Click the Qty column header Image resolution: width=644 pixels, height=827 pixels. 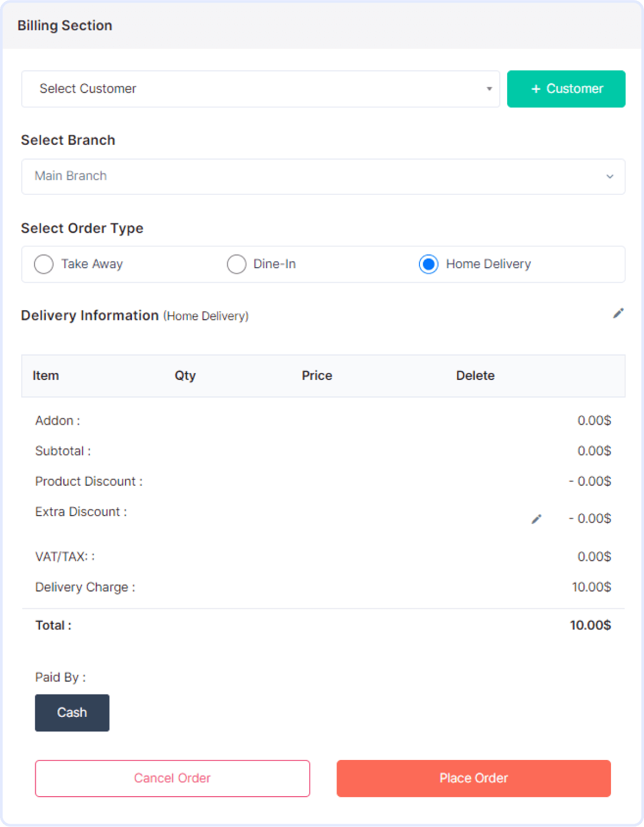(x=185, y=376)
